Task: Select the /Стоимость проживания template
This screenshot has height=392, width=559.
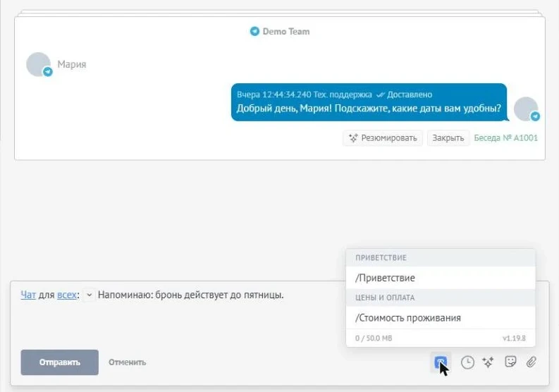Action: pyautogui.click(x=441, y=318)
